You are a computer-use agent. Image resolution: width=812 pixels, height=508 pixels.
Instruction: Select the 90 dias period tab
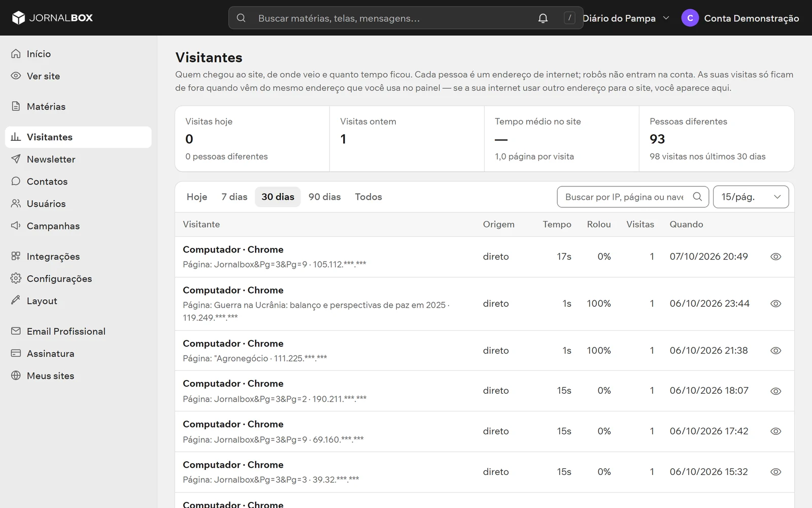coord(325,197)
